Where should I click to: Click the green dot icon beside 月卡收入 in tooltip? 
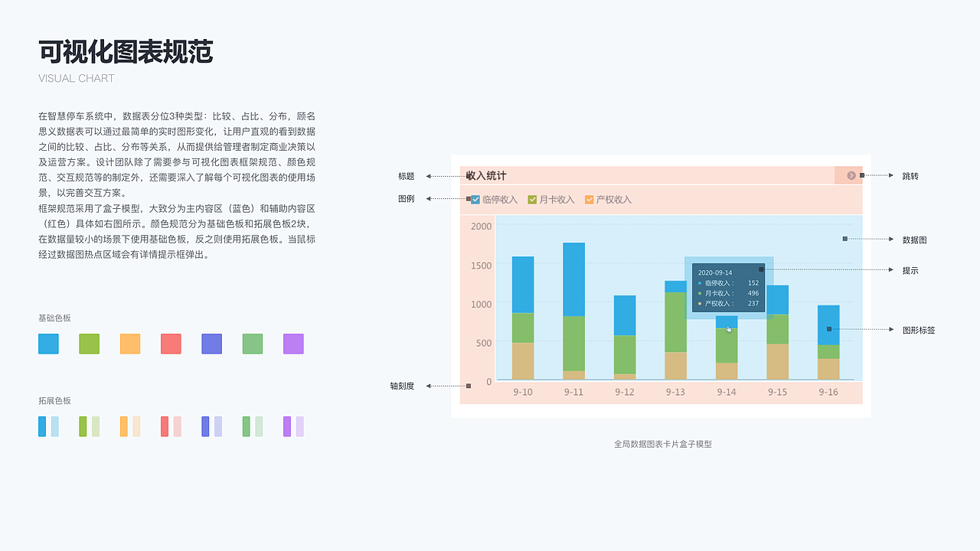tap(699, 292)
